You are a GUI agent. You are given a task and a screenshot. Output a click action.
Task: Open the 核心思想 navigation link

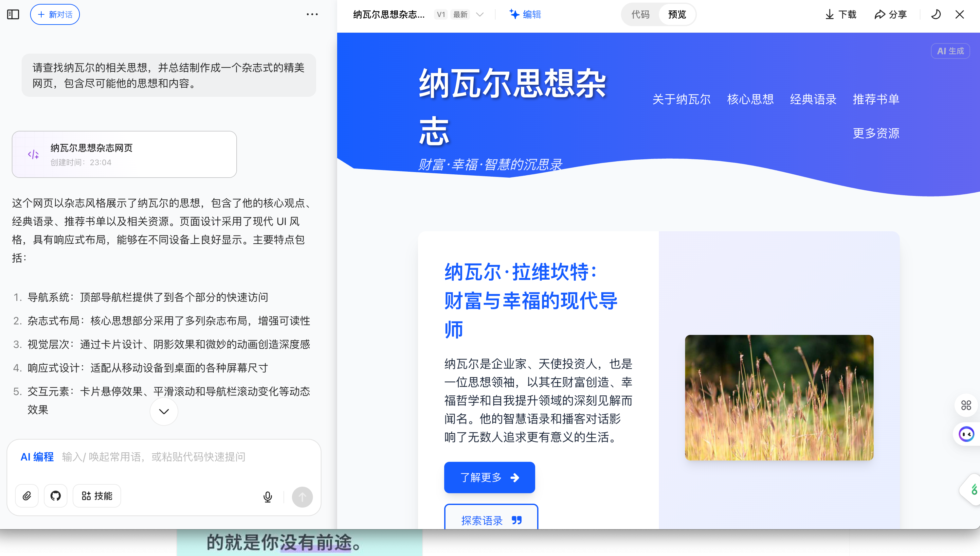tap(750, 99)
